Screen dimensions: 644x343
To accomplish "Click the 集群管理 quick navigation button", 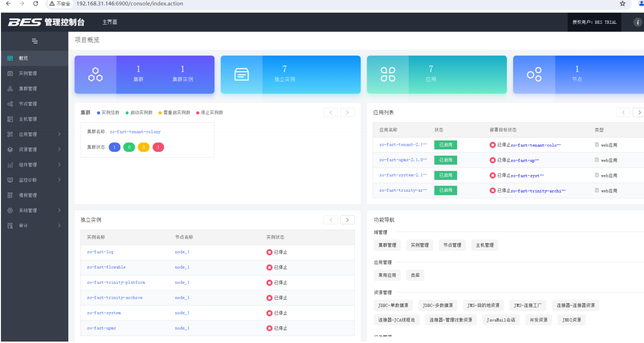I will (x=387, y=245).
